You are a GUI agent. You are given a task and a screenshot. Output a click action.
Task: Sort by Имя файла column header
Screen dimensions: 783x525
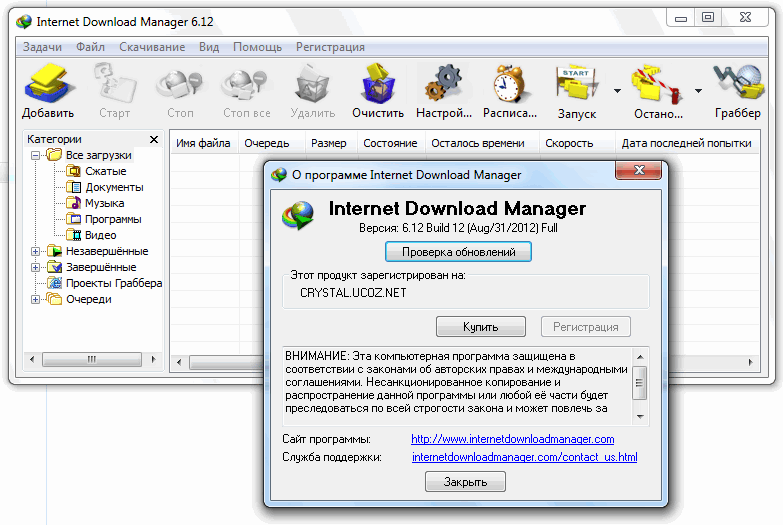coord(204,143)
